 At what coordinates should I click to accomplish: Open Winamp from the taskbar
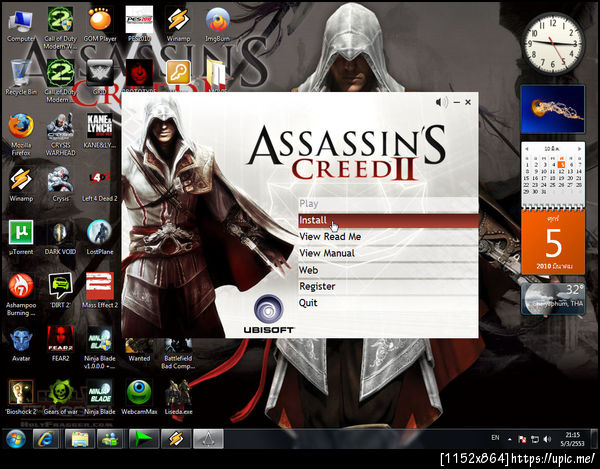click(176, 439)
